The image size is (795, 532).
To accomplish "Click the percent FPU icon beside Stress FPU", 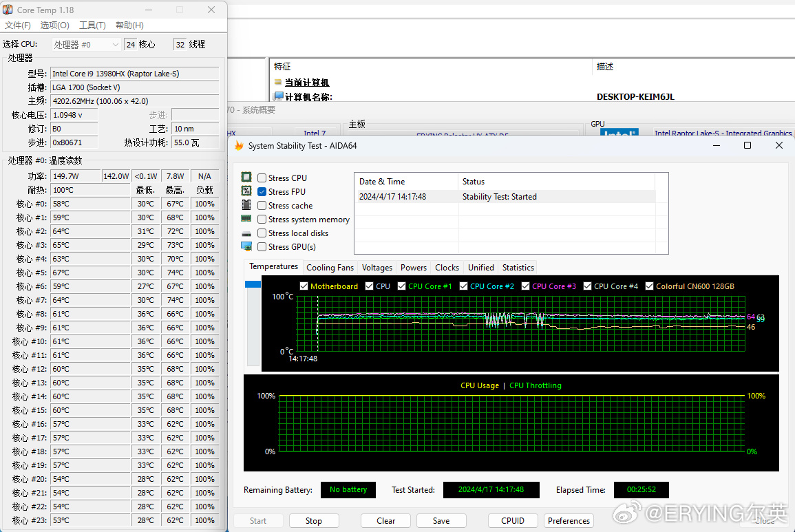I will 246,191.
